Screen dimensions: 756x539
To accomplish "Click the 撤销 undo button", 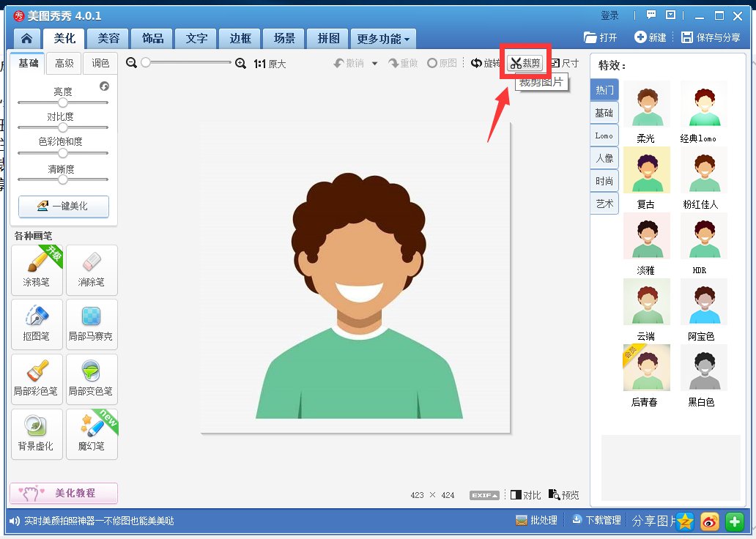I will coord(349,63).
